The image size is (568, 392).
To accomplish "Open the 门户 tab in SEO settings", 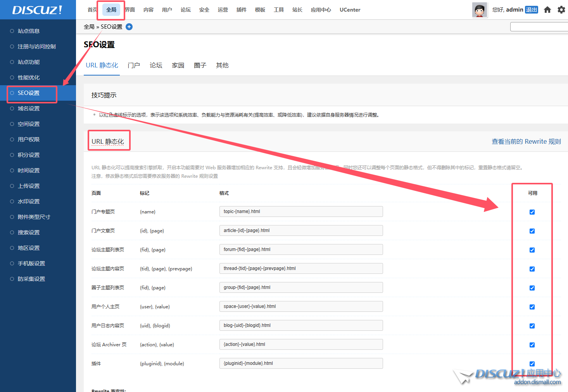I will coord(134,65).
